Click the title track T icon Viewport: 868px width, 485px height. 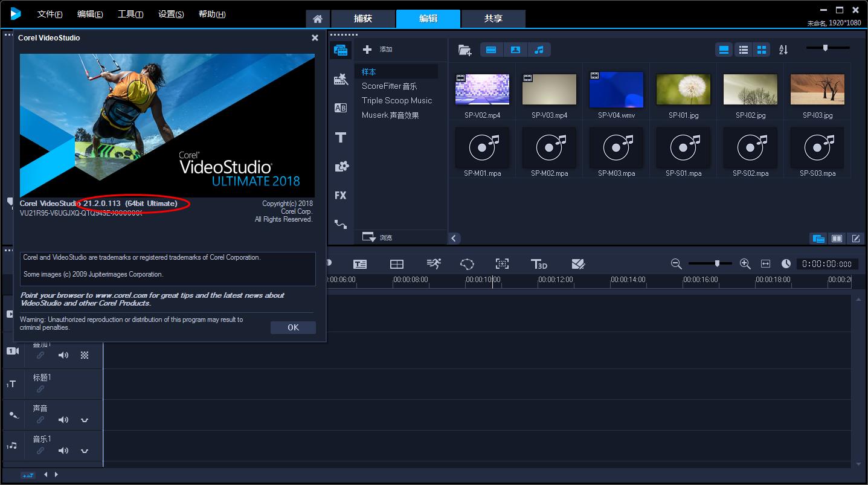click(x=11, y=384)
